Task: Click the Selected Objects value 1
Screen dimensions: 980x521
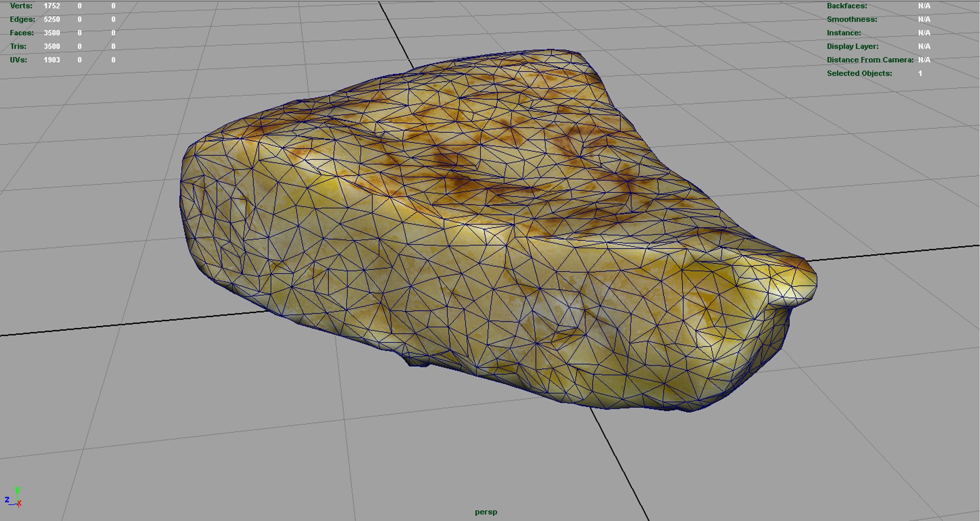Action: tap(920, 73)
